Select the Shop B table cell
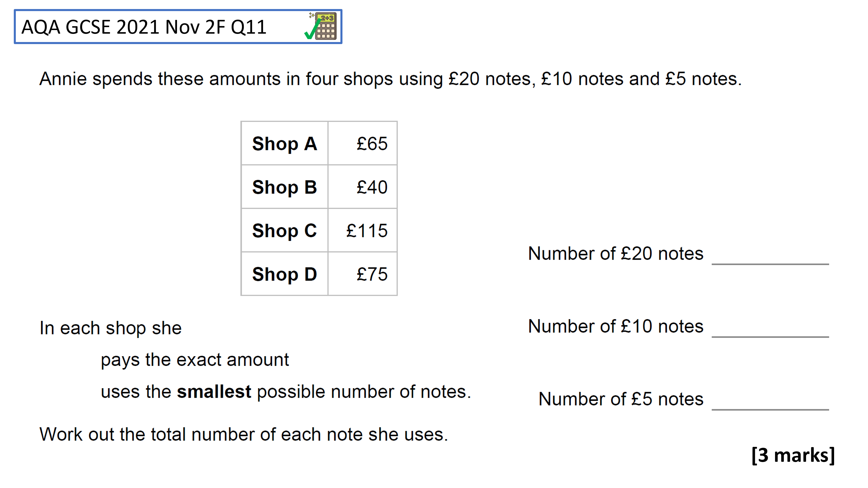The width and height of the screenshot is (868, 488). pyautogui.click(x=285, y=187)
